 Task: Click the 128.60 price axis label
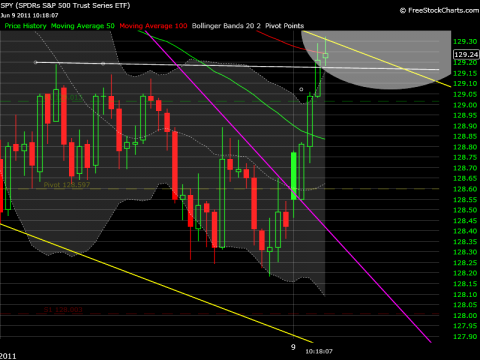[x=465, y=189]
